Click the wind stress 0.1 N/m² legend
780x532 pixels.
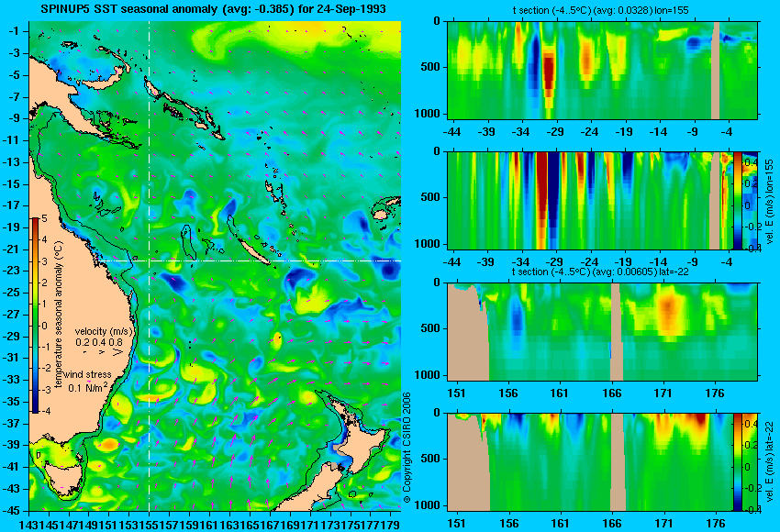(87, 382)
